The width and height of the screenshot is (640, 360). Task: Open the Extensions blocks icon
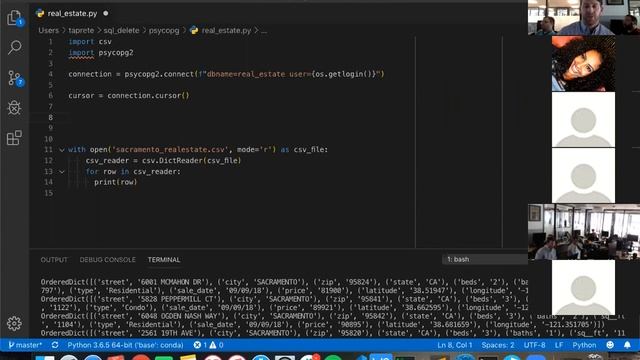click(x=14, y=138)
